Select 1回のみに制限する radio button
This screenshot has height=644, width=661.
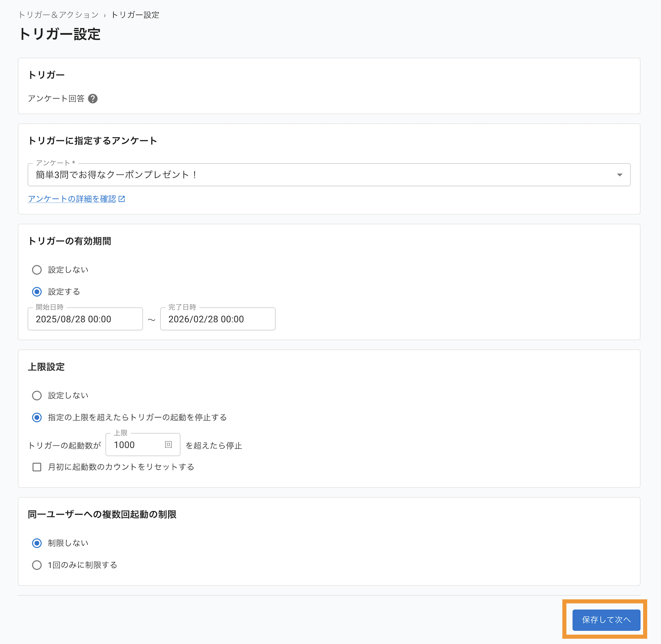coord(37,565)
